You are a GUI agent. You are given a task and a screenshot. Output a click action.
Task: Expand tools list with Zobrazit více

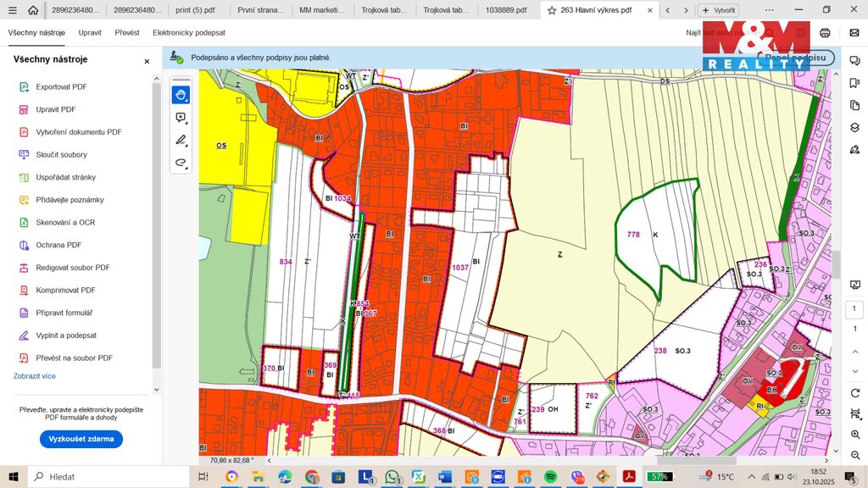(35, 376)
